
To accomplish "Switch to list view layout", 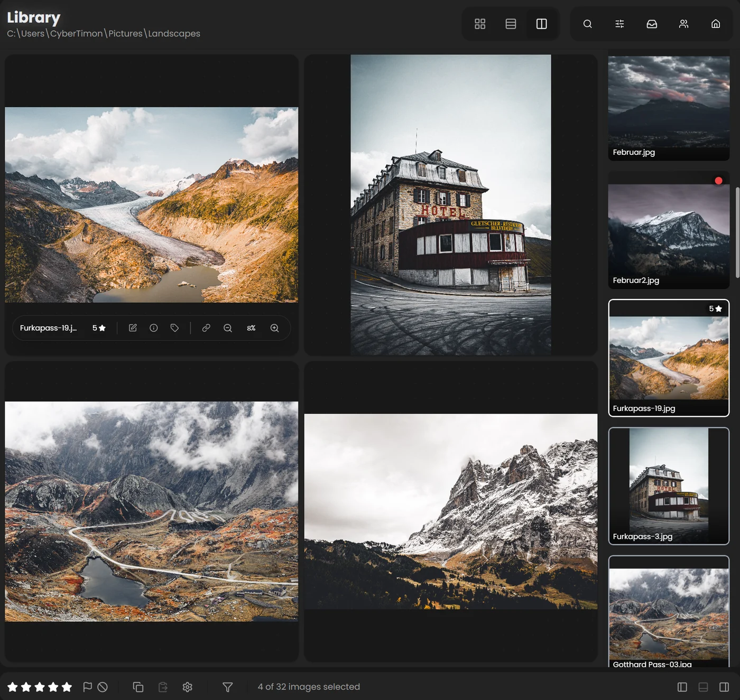I will point(511,24).
